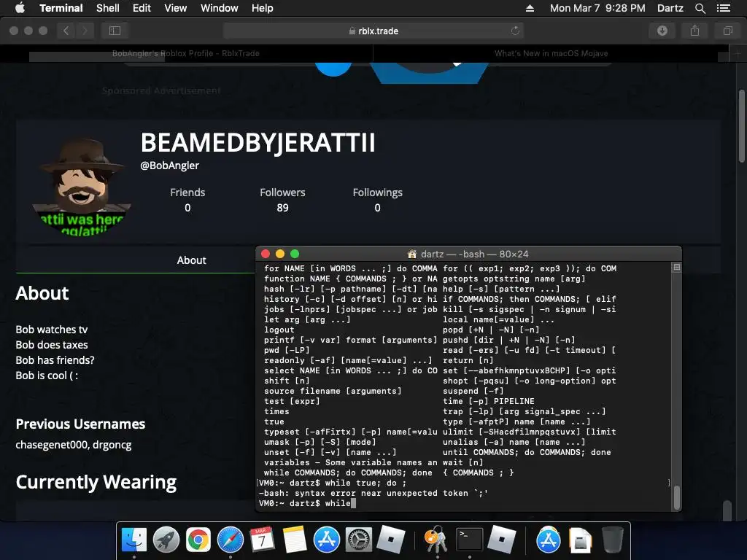Image resolution: width=747 pixels, height=560 pixels.
Task: Click the Terminal split pane icon
Action: click(676, 268)
